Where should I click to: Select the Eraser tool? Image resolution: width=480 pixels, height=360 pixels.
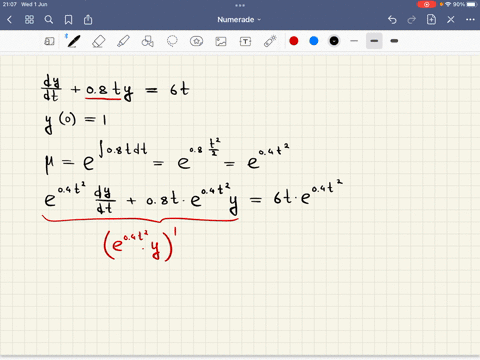(x=98, y=41)
